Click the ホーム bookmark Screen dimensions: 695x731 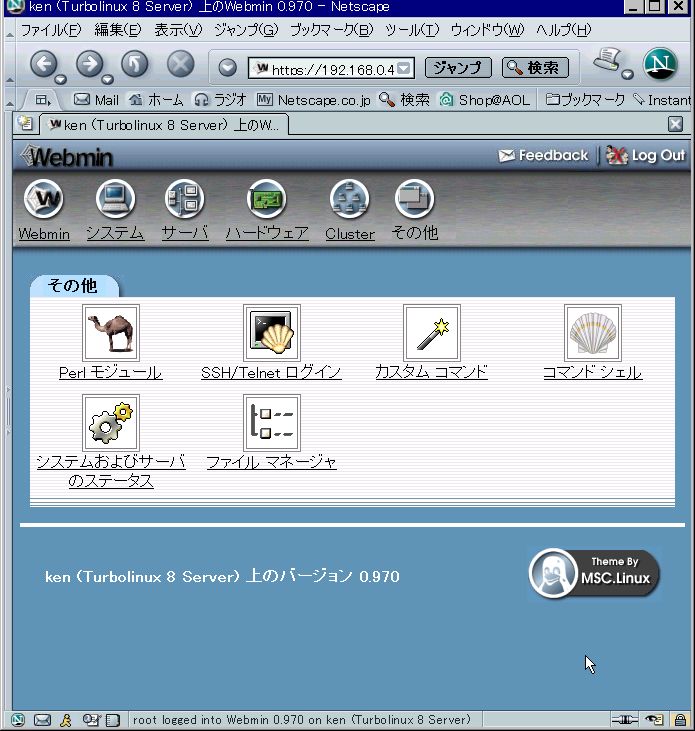point(156,100)
